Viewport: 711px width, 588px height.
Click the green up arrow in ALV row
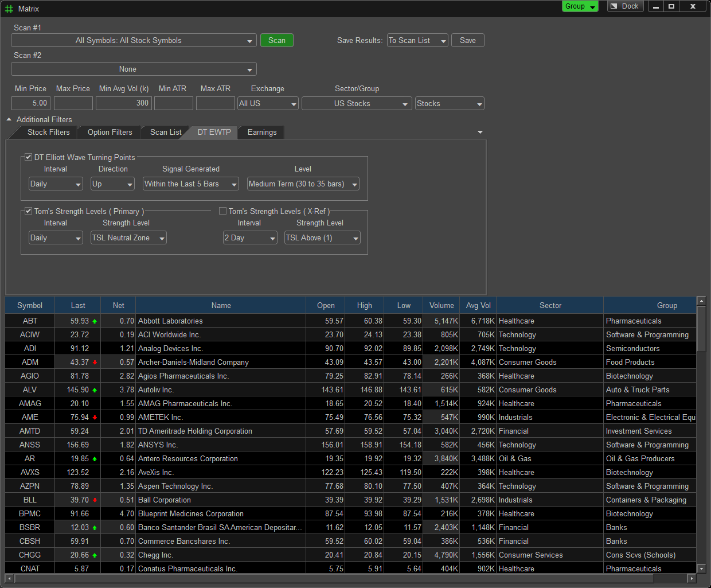coord(95,390)
